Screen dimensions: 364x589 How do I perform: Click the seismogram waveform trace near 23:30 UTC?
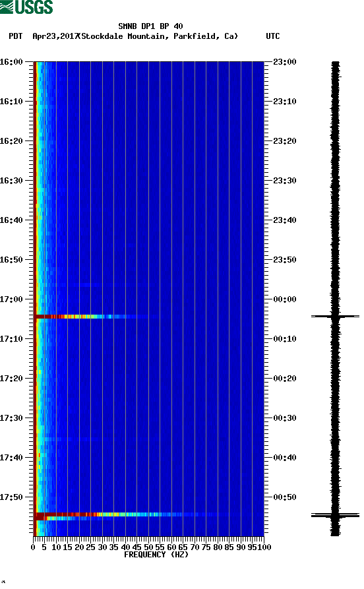tap(335, 180)
